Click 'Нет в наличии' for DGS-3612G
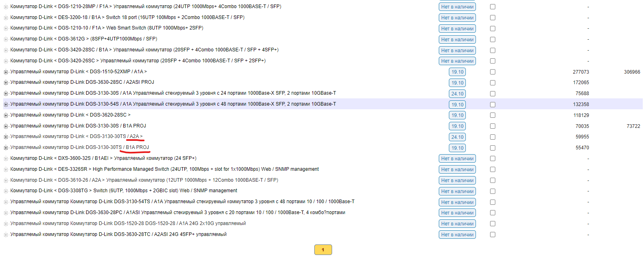This screenshot has height=257, width=644. [457, 40]
